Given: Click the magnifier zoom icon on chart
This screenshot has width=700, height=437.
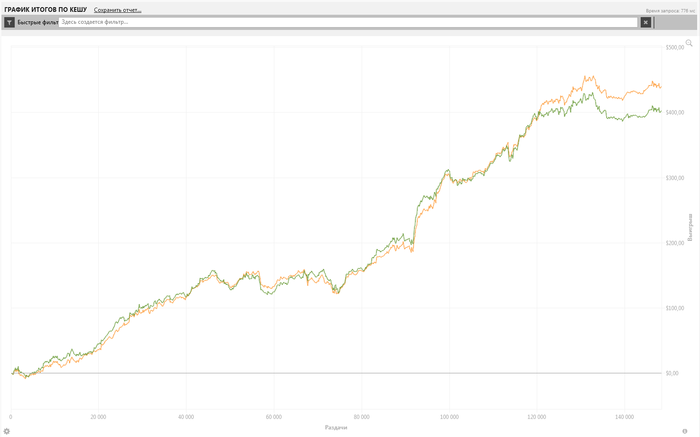Looking at the screenshot, I should (689, 43).
